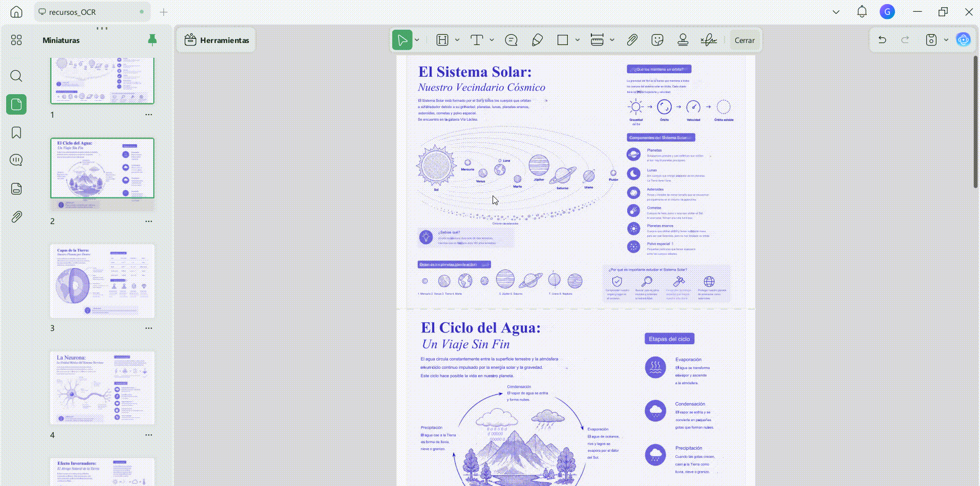Select El Ciclo del Agua thumbnail
Image resolution: width=980 pixels, height=486 pixels.
coord(102,174)
